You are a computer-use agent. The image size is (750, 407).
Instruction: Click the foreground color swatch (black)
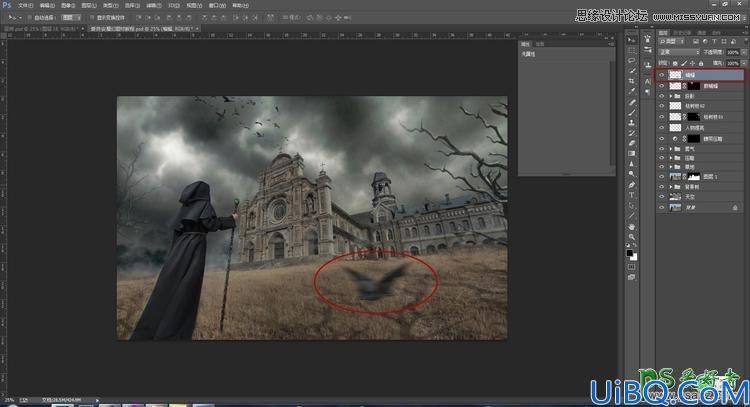pos(630,253)
